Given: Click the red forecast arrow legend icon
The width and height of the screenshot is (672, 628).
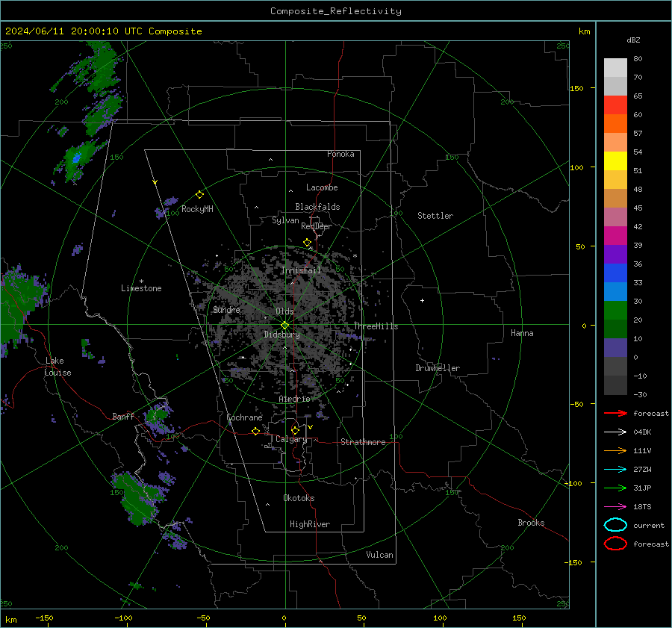Looking at the screenshot, I should 615,413.
